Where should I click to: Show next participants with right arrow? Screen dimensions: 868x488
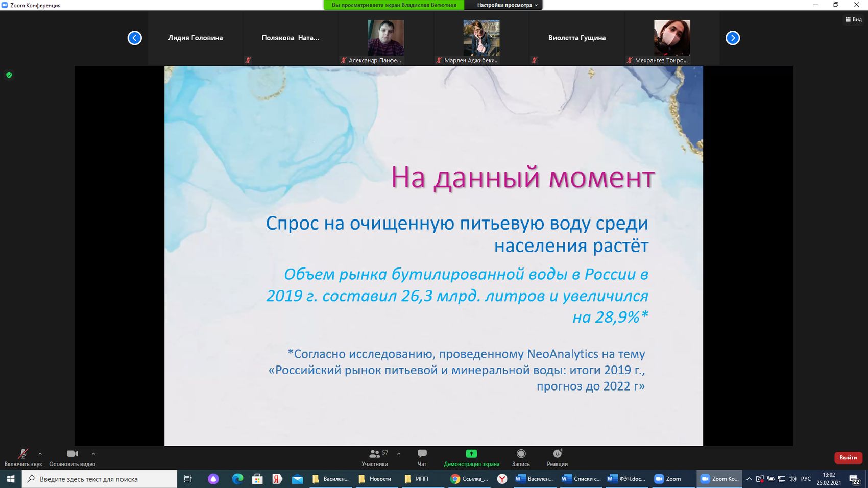coord(732,38)
